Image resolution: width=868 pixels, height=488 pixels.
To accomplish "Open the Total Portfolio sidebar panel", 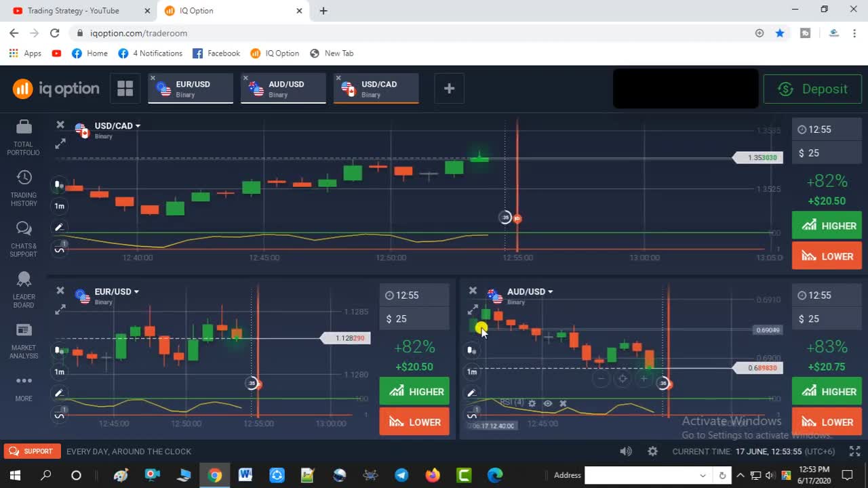I will [x=24, y=137].
